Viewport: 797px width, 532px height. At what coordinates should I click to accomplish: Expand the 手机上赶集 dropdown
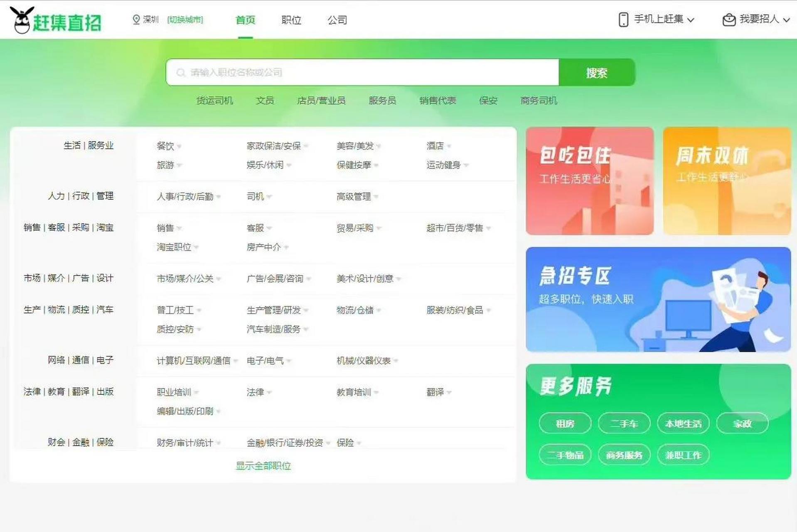(x=664, y=19)
